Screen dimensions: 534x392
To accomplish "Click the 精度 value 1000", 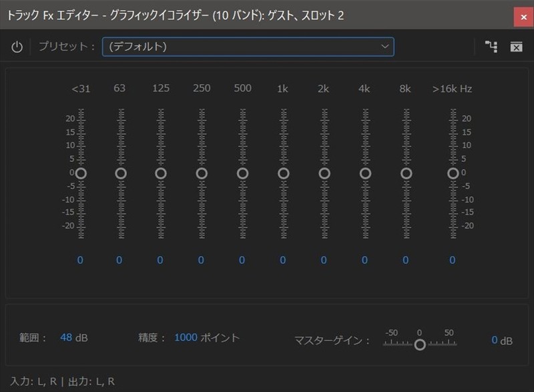I will [186, 338].
